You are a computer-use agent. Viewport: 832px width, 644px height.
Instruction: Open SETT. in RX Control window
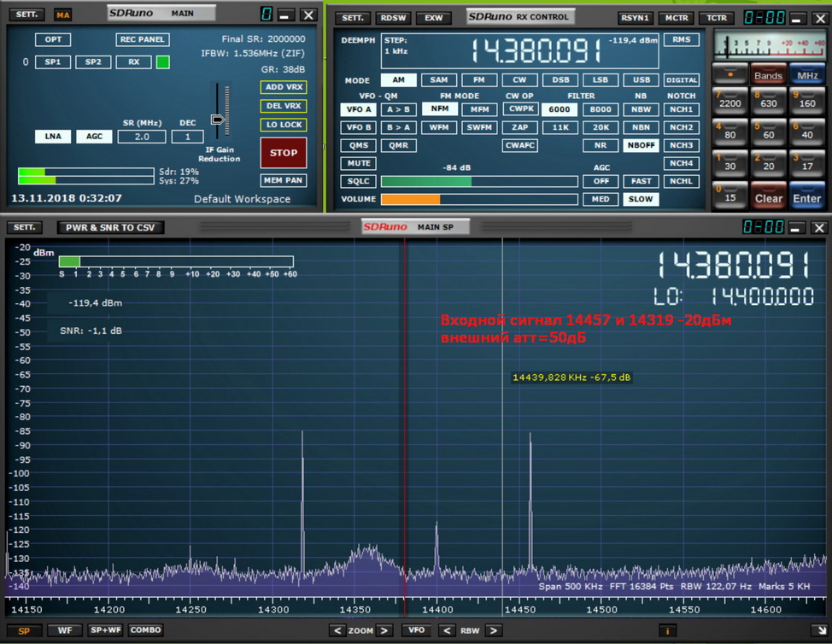353,18
